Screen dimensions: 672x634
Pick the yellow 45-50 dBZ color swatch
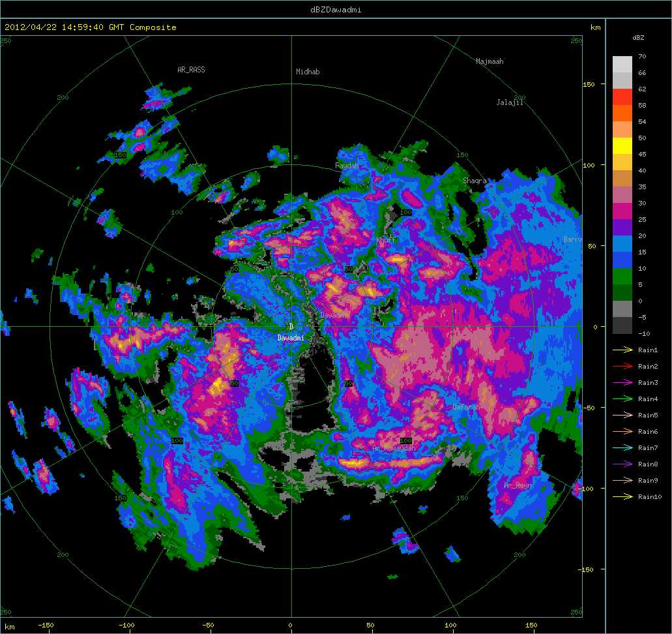pyautogui.click(x=622, y=145)
